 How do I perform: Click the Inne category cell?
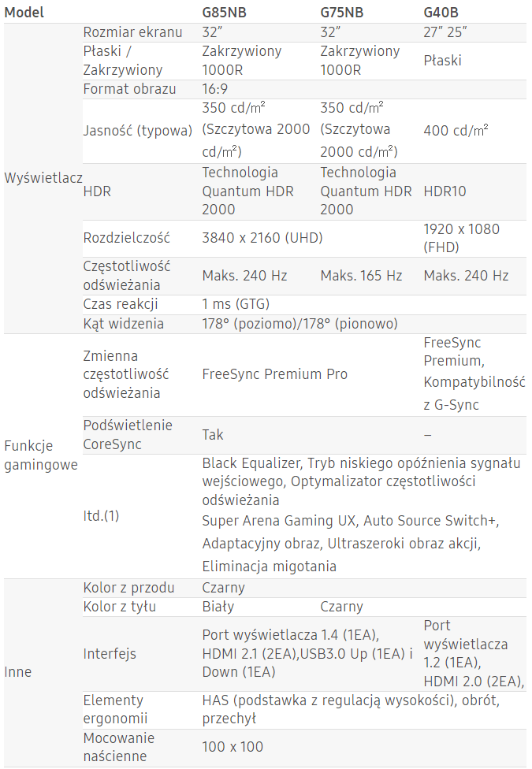click(17, 672)
